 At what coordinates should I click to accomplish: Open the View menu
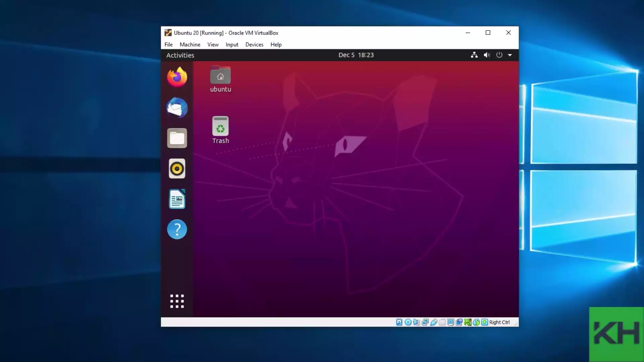click(x=213, y=45)
